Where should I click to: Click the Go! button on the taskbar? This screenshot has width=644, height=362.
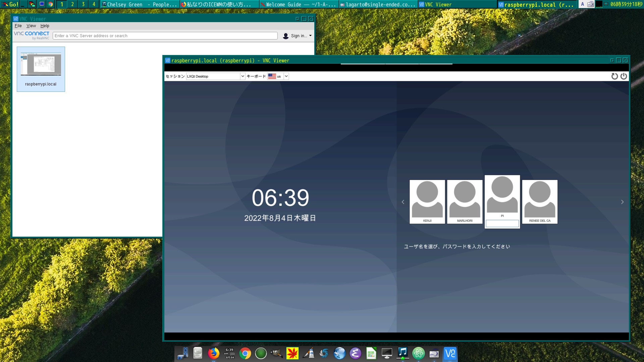click(10, 4)
